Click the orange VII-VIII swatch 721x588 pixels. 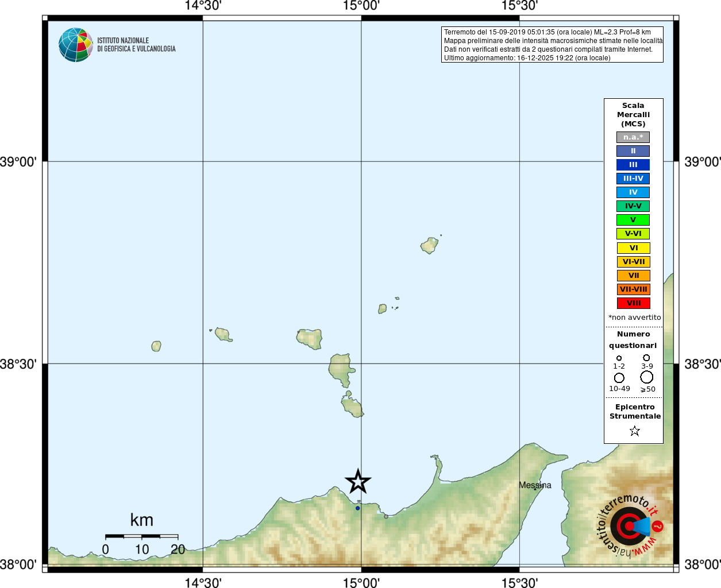pyautogui.click(x=634, y=289)
